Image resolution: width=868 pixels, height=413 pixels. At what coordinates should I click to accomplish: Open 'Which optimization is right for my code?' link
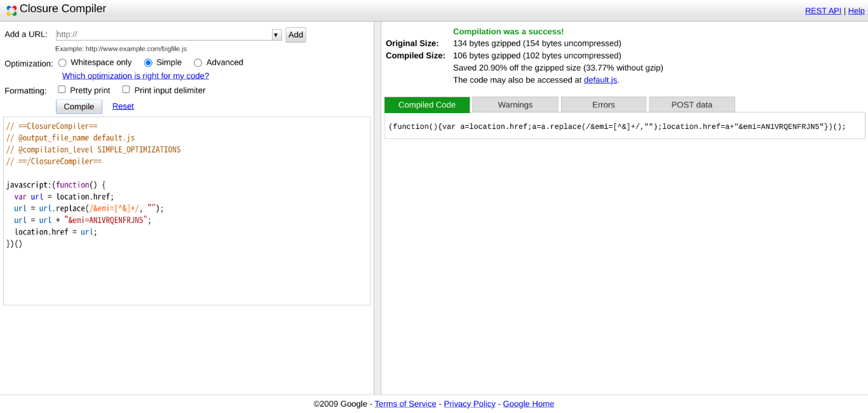[x=135, y=76]
